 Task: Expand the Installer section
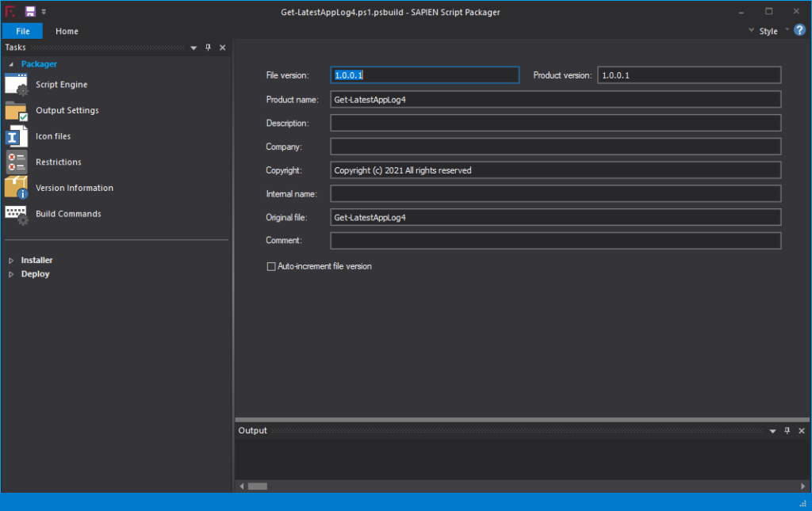[11, 261]
